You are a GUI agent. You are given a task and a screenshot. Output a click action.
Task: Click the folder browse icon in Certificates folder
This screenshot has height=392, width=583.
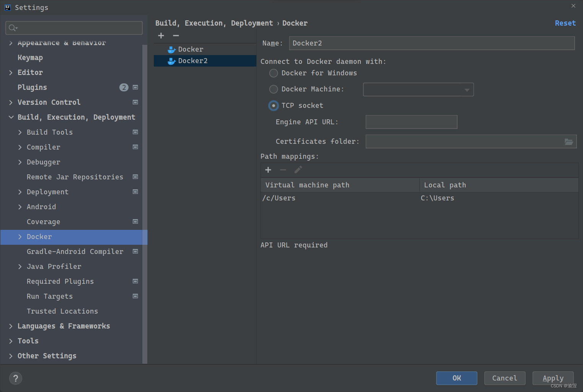569,142
